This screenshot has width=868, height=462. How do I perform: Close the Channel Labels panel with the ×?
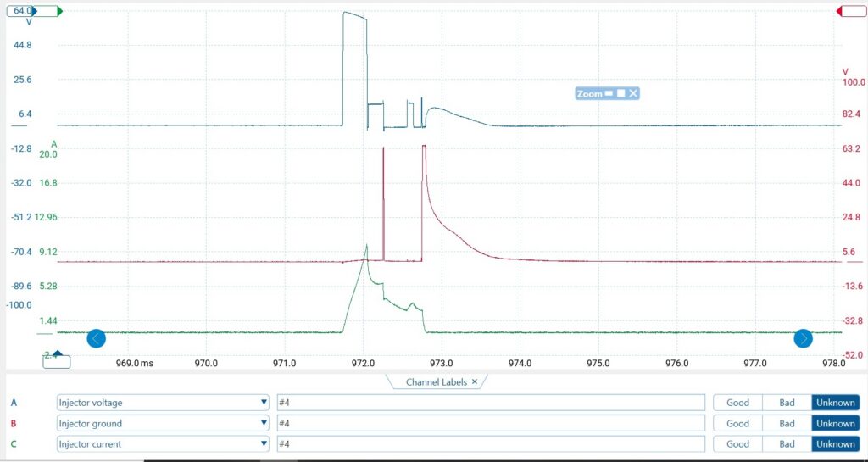click(475, 382)
